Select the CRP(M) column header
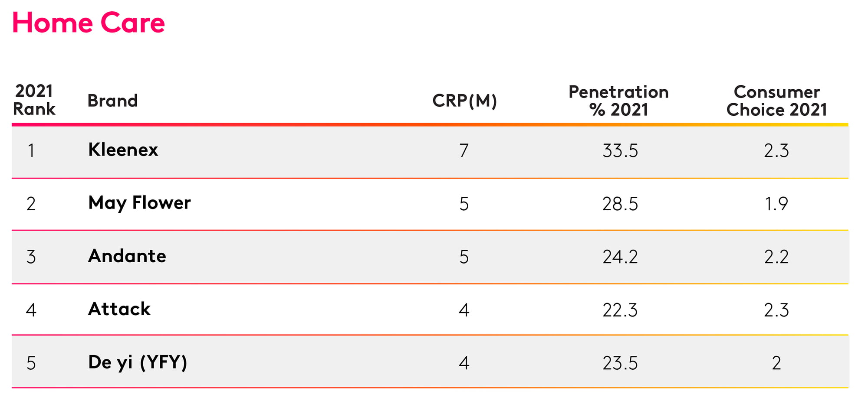The image size is (868, 404). click(x=464, y=101)
